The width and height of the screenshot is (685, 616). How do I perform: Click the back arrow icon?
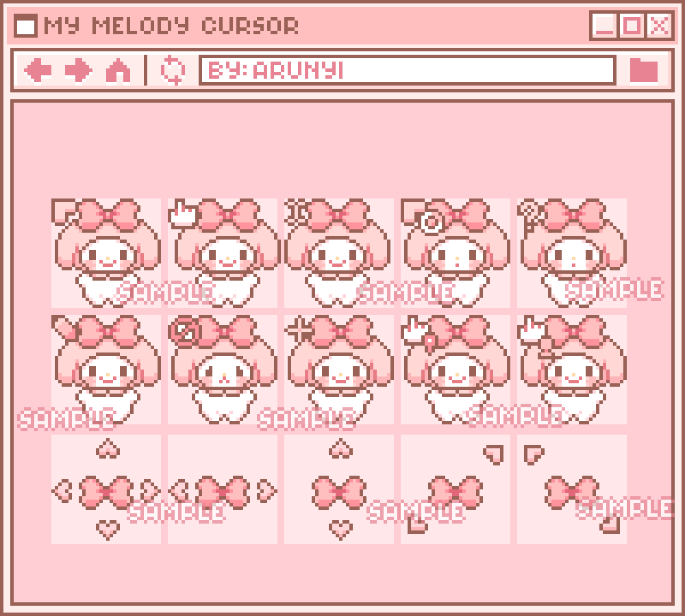(38, 70)
